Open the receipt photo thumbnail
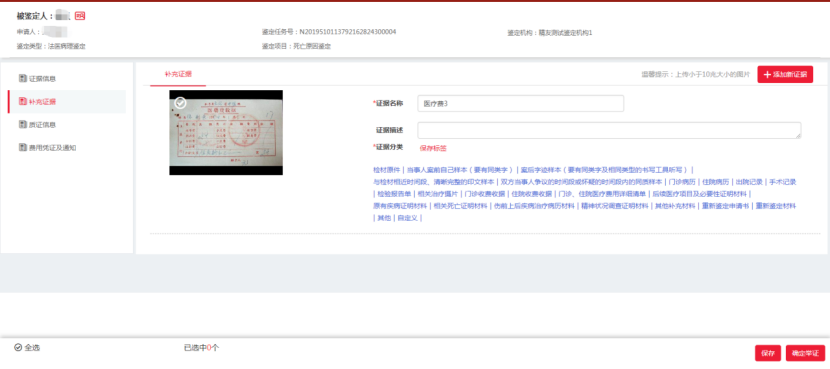830x369 pixels. click(x=226, y=132)
